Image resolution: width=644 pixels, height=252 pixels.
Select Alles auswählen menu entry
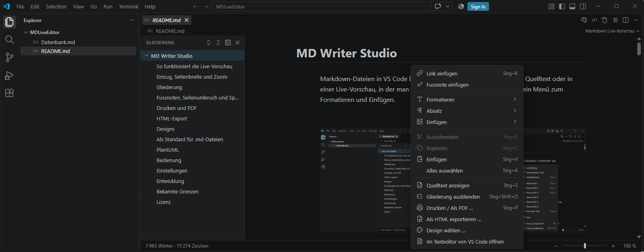(467, 171)
